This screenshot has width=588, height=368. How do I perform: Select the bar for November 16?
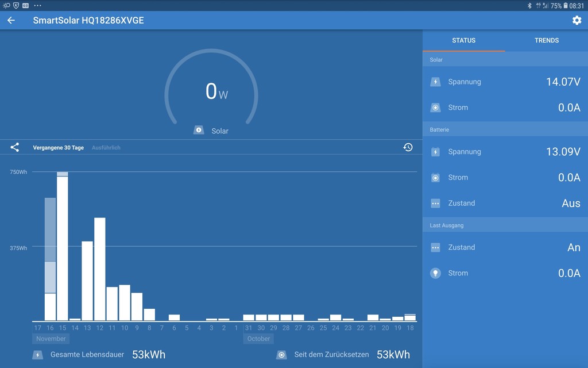(x=51, y=259)
